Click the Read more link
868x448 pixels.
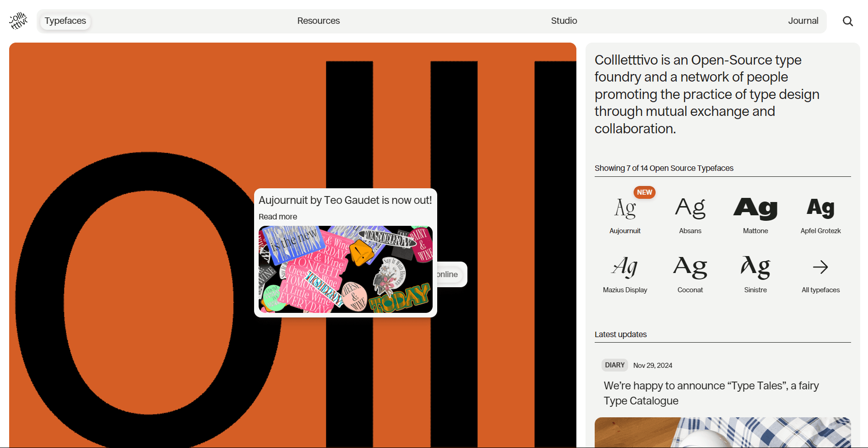(x=278, y=217)
